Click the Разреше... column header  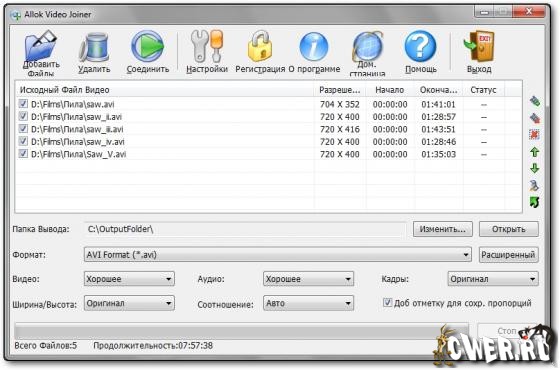point(340,90)
